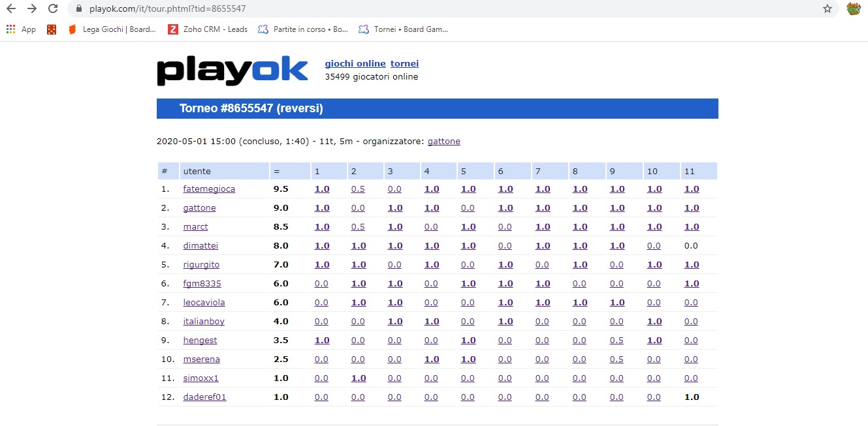Image resolution: width=868 pixels, height=426 pixels.
Task: Click the playok logo
Action: coord(232,70)
